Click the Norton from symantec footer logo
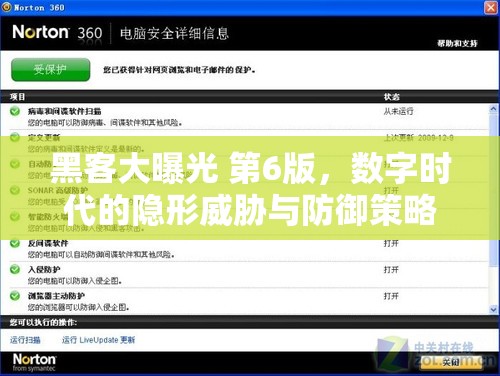The height and width of the screenshot is (376, 500). (34, 362)
